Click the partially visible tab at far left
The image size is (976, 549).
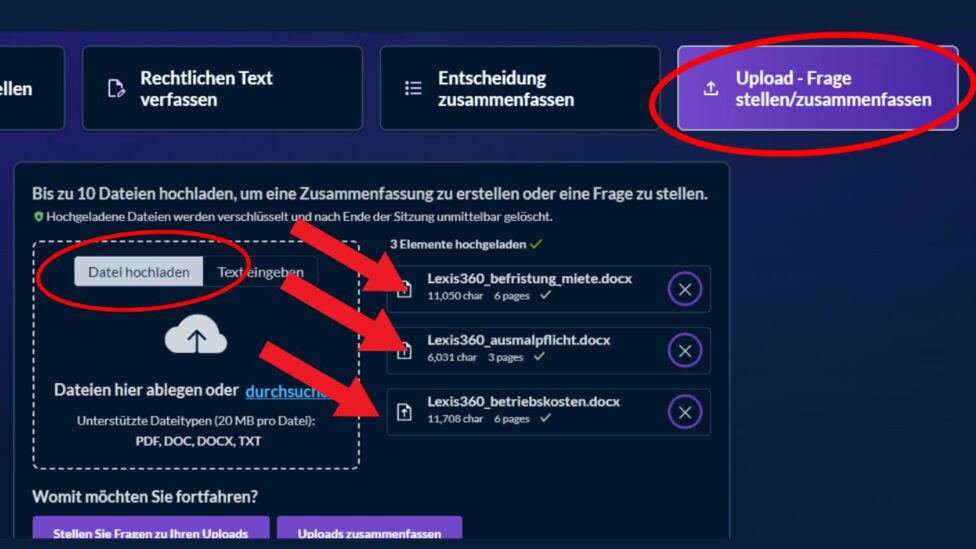click(31, 88)
